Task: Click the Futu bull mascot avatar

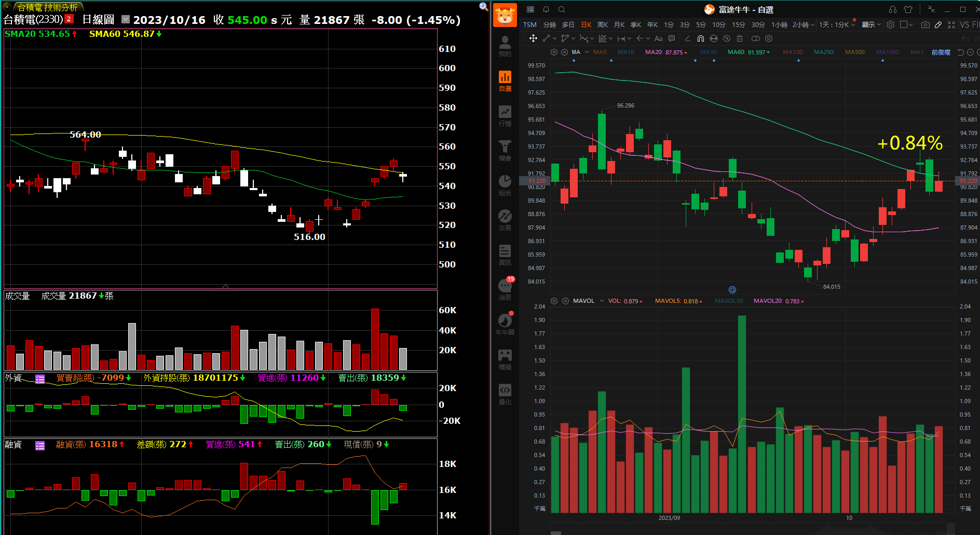Action: click(x=505, y=15)
